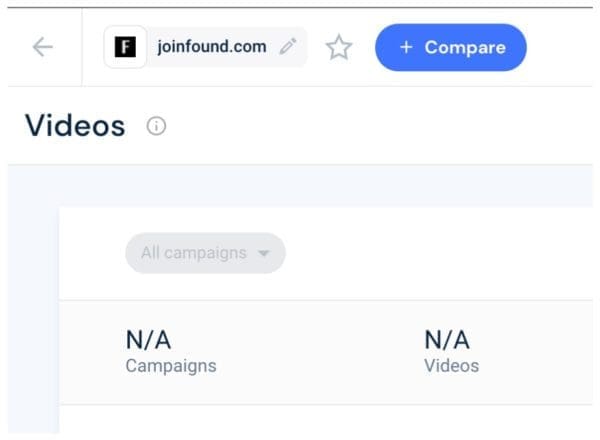Click the caret arrow in All campaigns
Viewport: 600px width, 440px height.
pos(264,254)
